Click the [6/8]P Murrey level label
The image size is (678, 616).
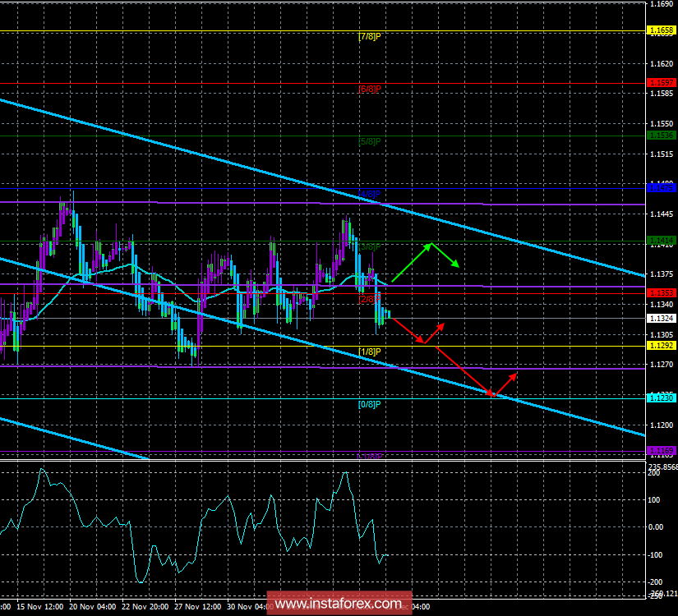click(369, 89)
